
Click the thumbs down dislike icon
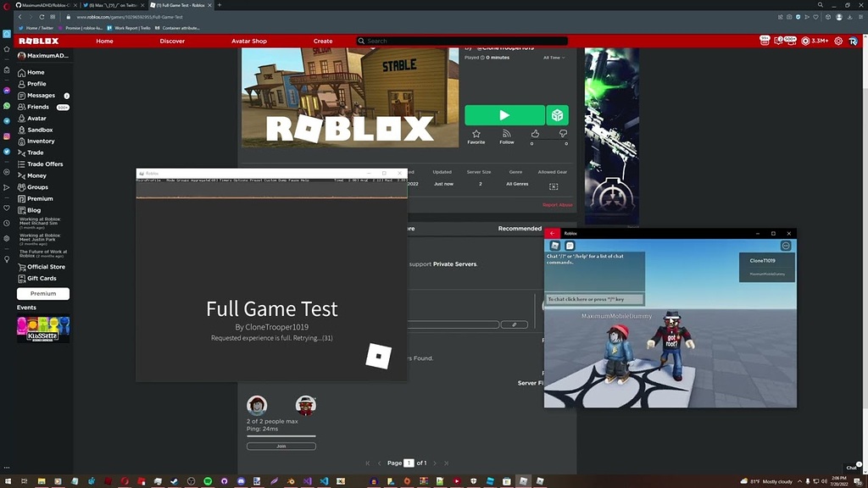563,134
